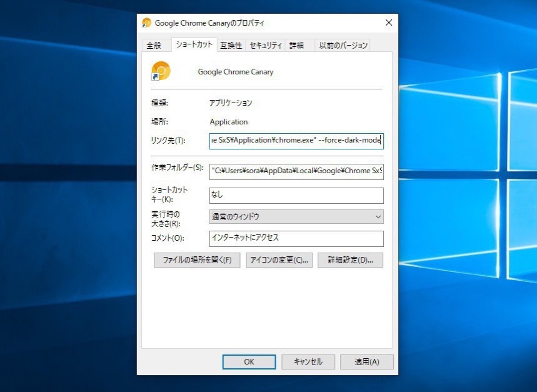Select the ショートカット tab
The width and height of the screenshot is (537, 392).
click(194, 44)
